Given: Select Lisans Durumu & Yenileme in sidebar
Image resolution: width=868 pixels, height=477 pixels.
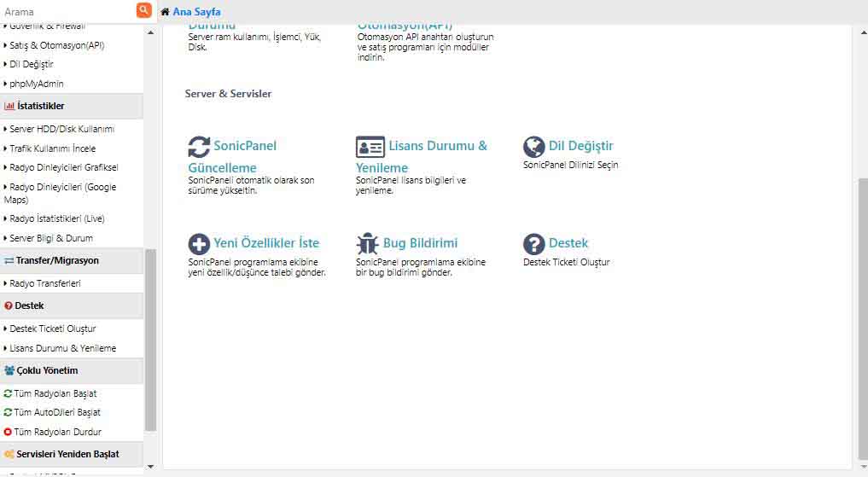Looking at the screenshot, I should 62,348.
